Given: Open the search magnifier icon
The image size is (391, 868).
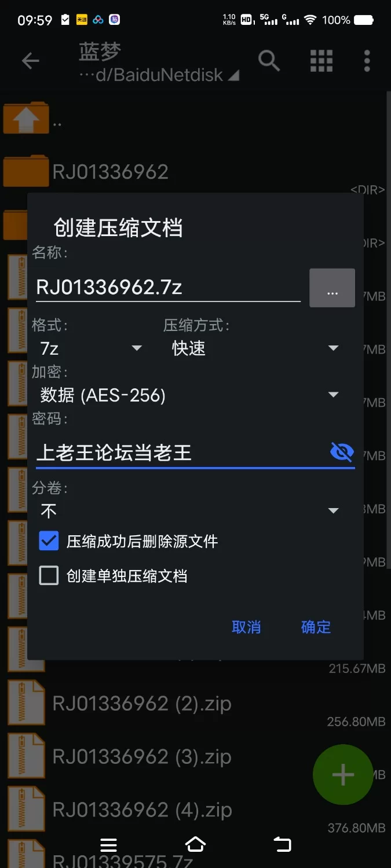Looking at the screenshot, I should pyautogui.click(x=269, y=60).
